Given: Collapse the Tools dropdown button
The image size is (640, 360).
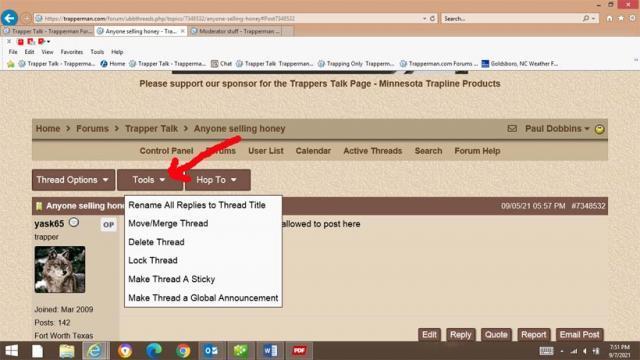Looking at the screenshot, I should click(150, 180).
